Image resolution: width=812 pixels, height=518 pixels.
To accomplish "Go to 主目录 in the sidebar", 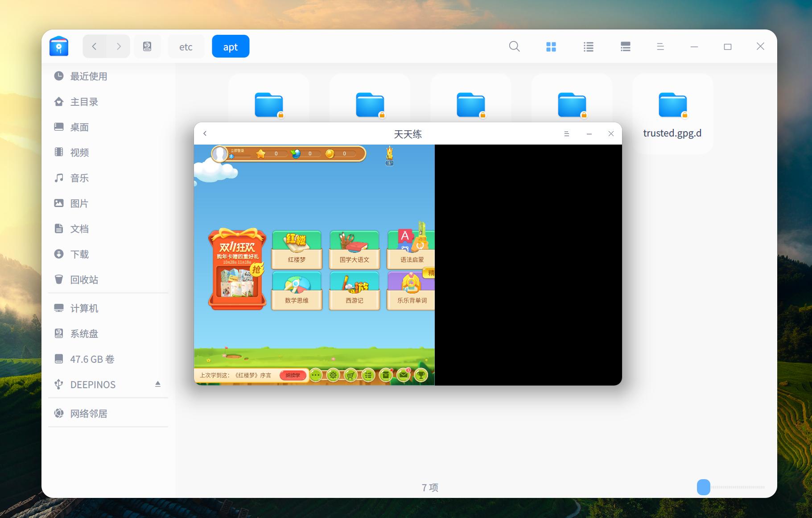I will click(x=108, y=102).
